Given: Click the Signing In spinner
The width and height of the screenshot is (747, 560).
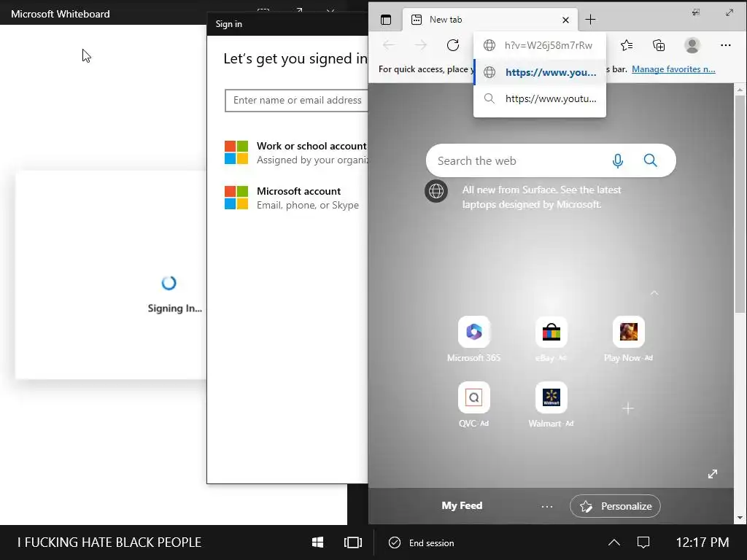Looking at the screenshot, I should point(169,283).
